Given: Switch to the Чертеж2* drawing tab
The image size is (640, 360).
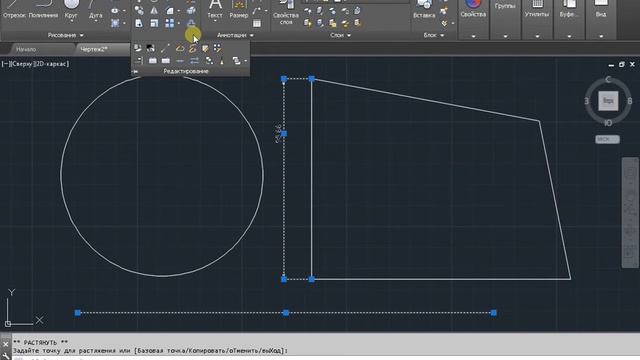Looking at the screenshot, I should click(x=94, y=49).
